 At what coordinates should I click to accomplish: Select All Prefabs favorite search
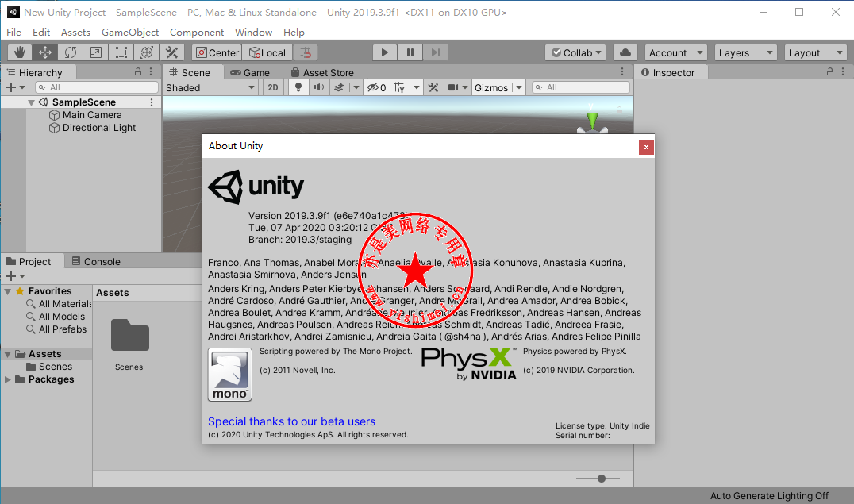coord(56,329)
